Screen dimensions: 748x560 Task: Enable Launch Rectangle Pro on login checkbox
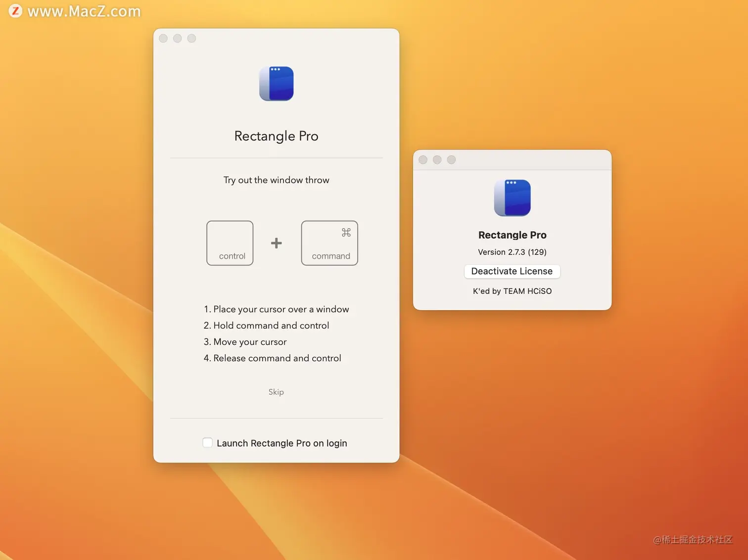[x=208, y=443]
